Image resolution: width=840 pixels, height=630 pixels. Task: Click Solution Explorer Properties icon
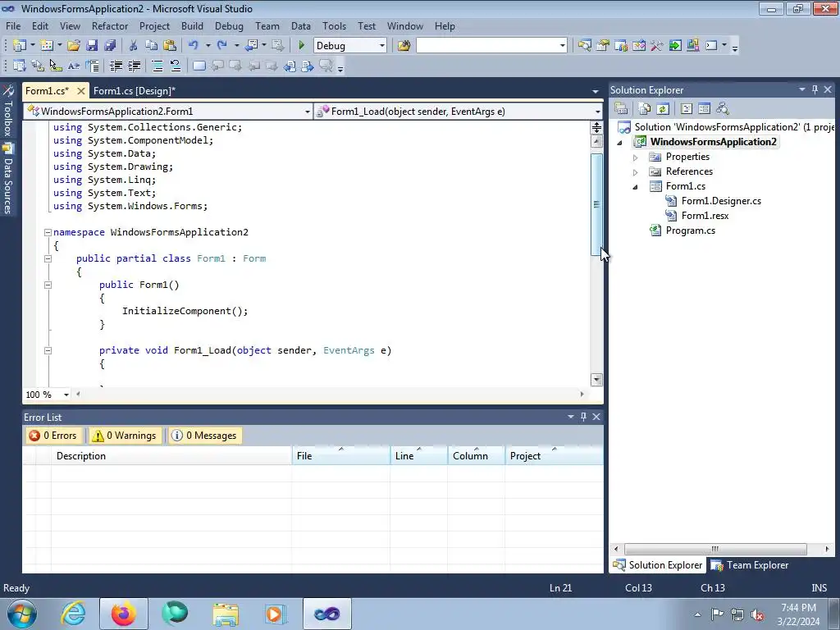coord(622,109)
